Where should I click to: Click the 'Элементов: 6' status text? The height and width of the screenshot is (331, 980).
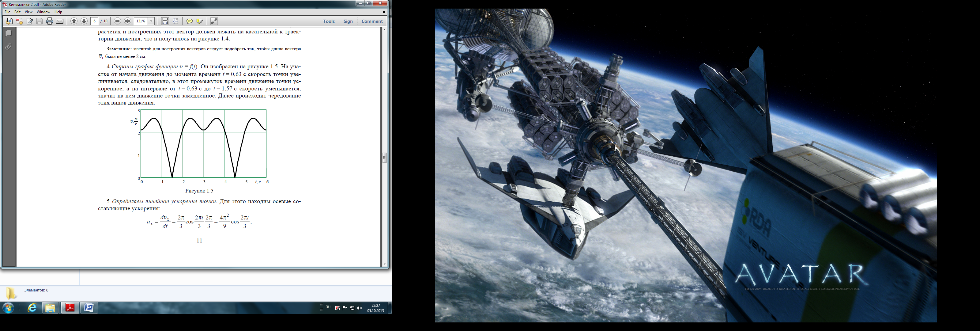tap(36, 290)
